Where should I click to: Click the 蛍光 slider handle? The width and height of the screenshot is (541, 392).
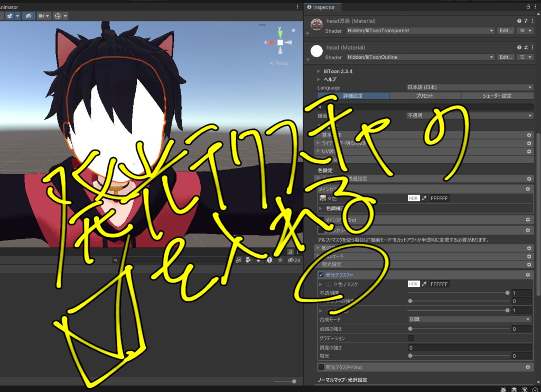click(410, 356)
